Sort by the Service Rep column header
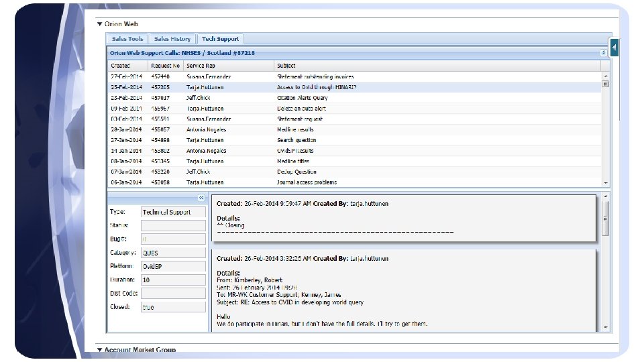The height and width of the screenshot is (362, 644). coord(201,66)
